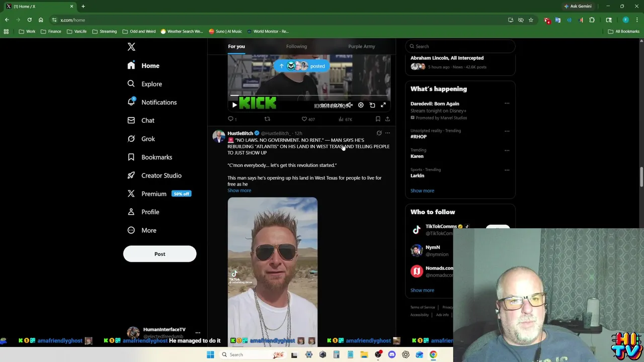
Task: Open options for the Larkin trend
Action: point(507,169)
